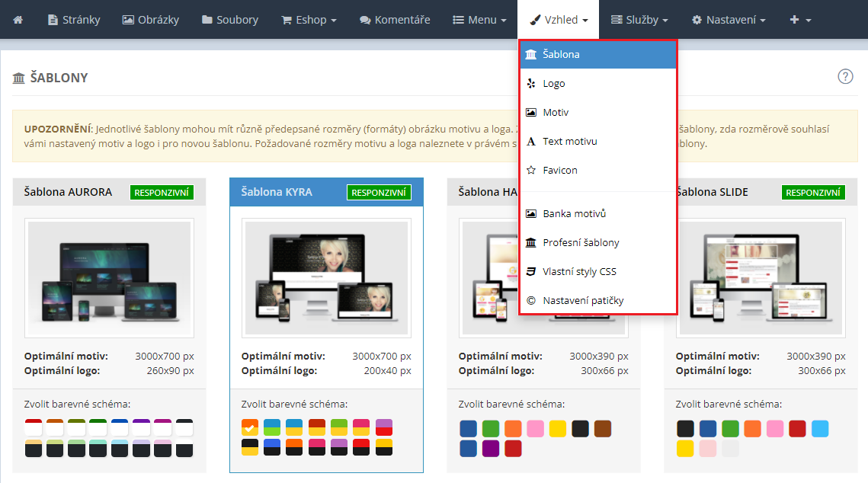This screenshot has width=868, height=483.
Task: Expand the Nastavení dropdown
Action: tap(729, 19)
